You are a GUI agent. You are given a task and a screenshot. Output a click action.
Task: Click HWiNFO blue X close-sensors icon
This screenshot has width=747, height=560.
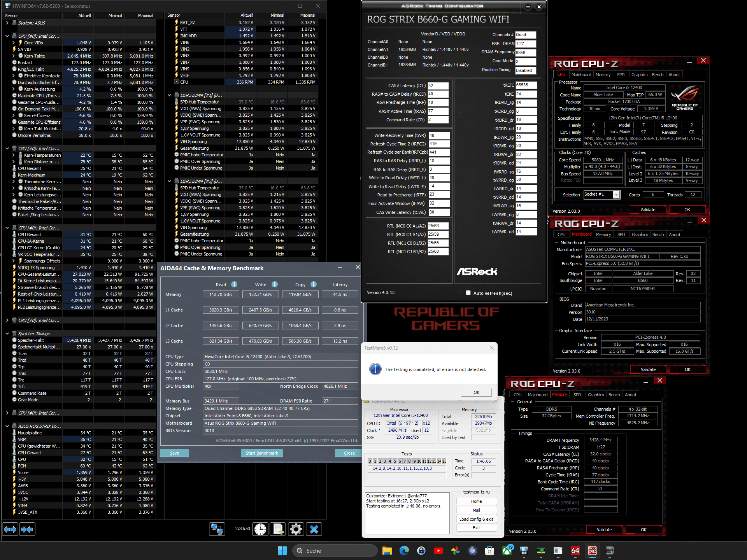click(x=314, y=529)
